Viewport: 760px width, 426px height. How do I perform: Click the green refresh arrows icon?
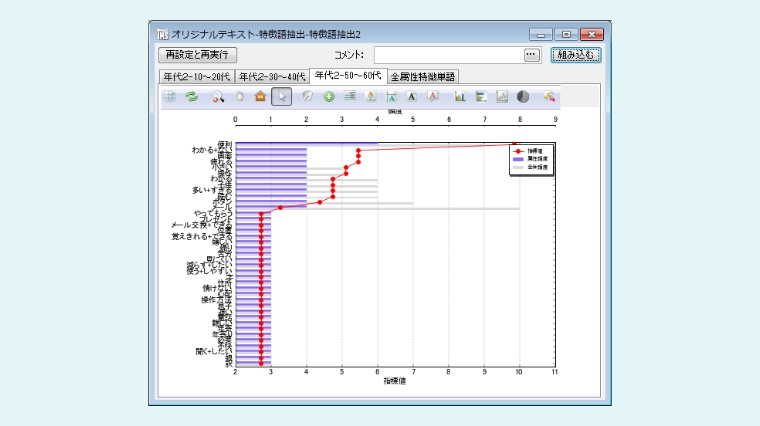coord(192,96)
